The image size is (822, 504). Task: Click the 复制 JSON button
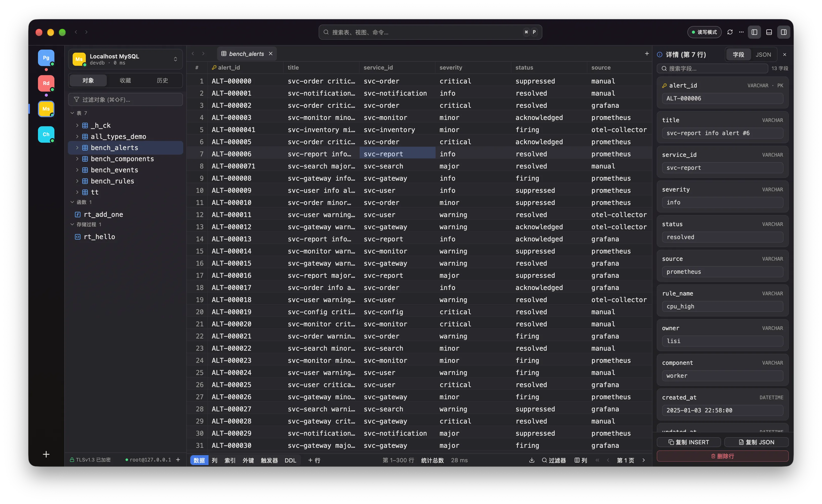pyautogui.click(x=756, y=442)
